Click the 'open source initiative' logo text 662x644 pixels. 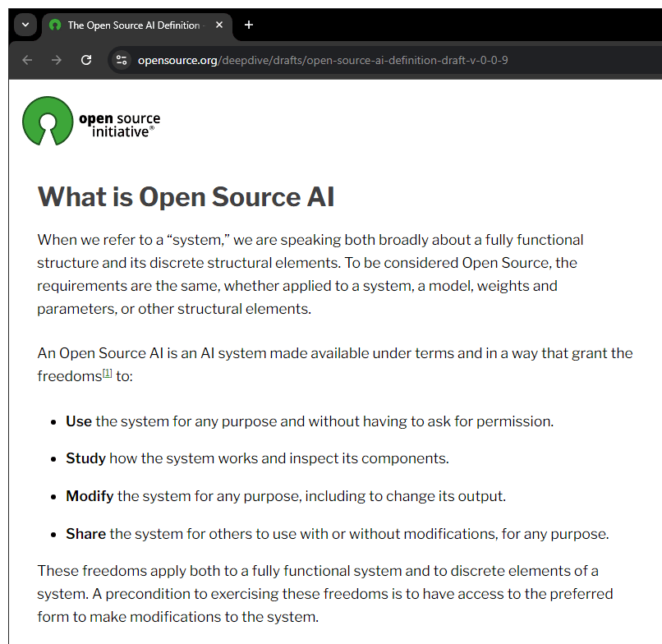click(x=119, y=125)
